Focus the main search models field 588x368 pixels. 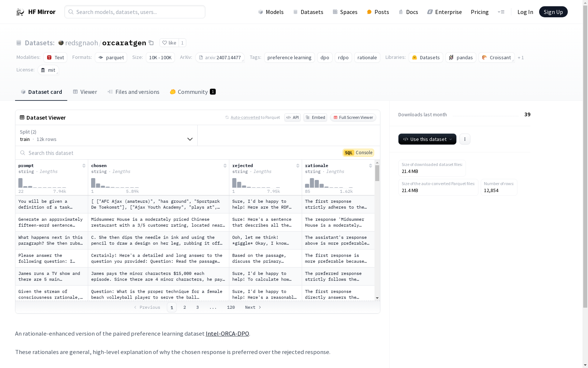click(x=135, y=12)
